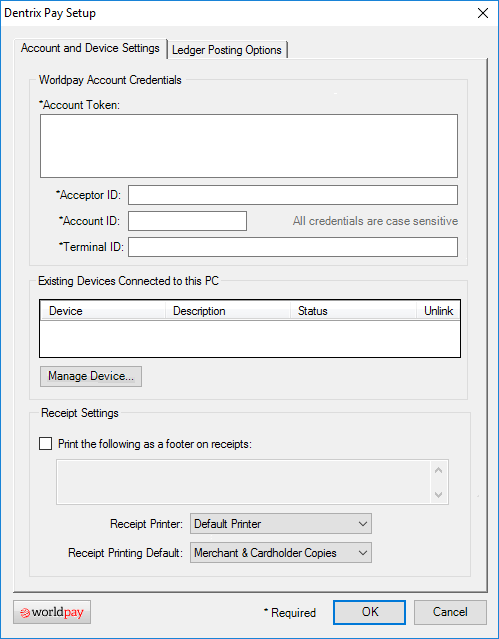This screenshot has height=639, width=499.
Task: Open the Manage Device dialog
Action: point(91,376)
